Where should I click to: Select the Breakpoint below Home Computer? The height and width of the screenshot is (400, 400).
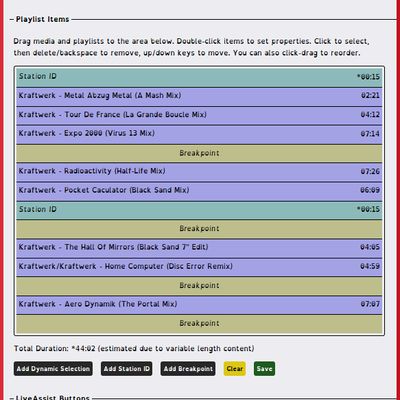199,286
